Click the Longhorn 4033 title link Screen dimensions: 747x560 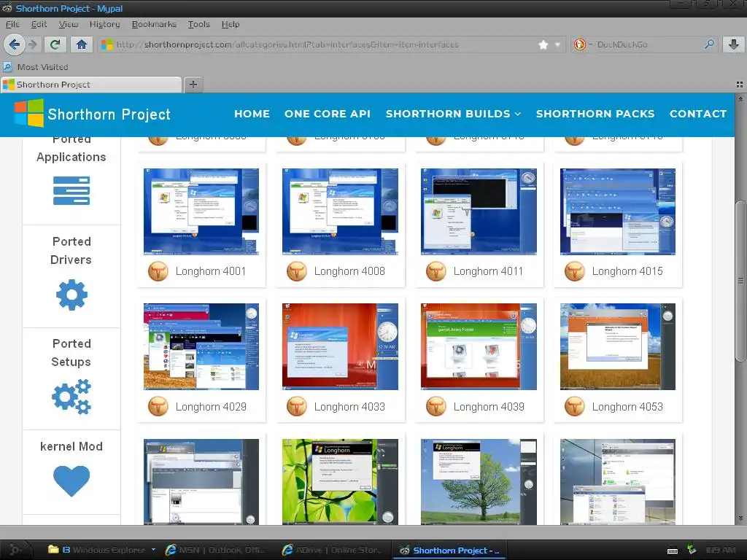pos(349,407)
